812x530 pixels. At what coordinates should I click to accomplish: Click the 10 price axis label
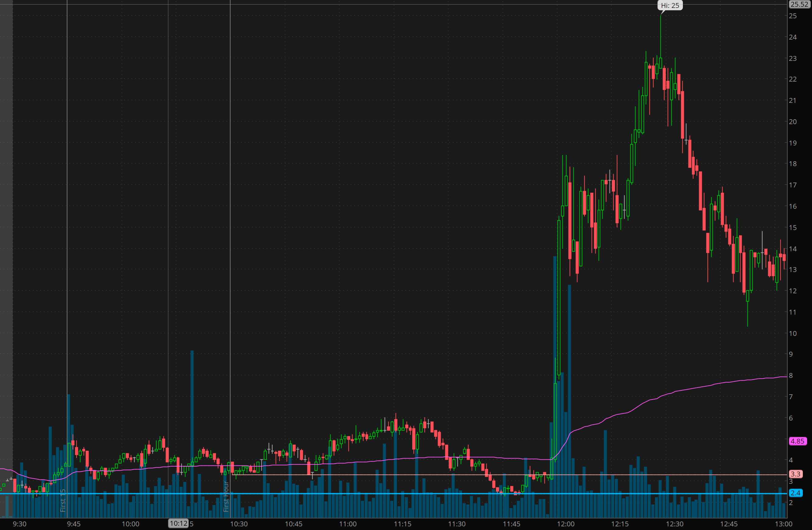(x=793, y=333)
